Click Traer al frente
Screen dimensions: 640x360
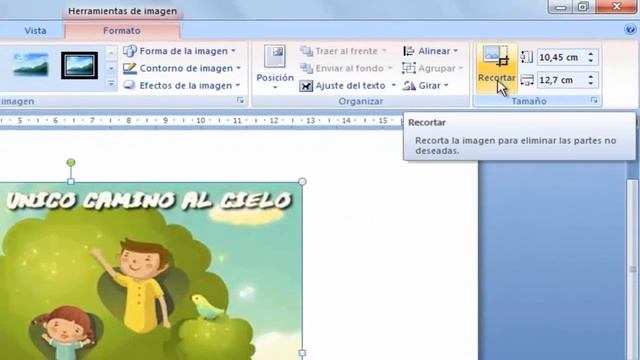pos(343,51)
